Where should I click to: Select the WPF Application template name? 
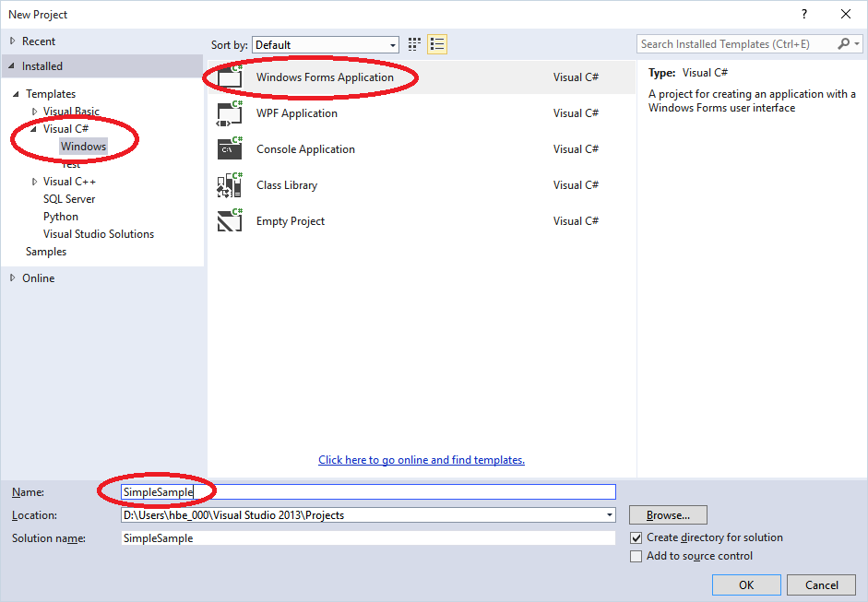pyautogui.click(x=297, y=113)
